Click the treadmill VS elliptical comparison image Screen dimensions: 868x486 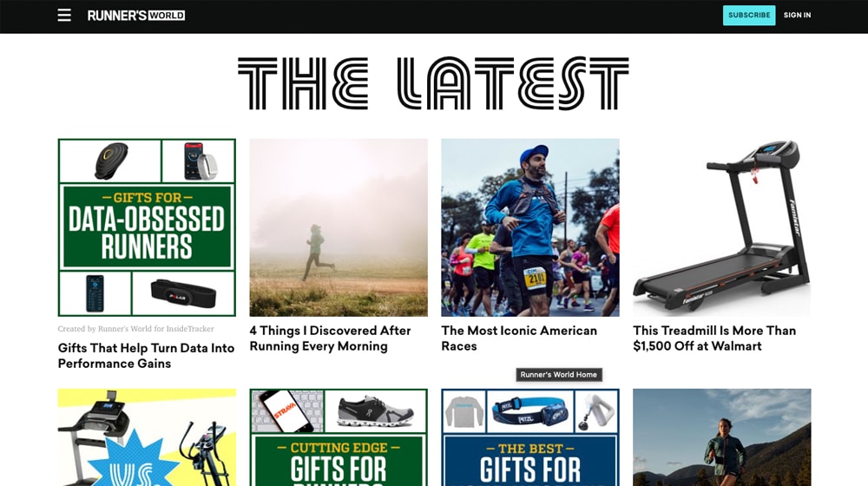point(147,437)
